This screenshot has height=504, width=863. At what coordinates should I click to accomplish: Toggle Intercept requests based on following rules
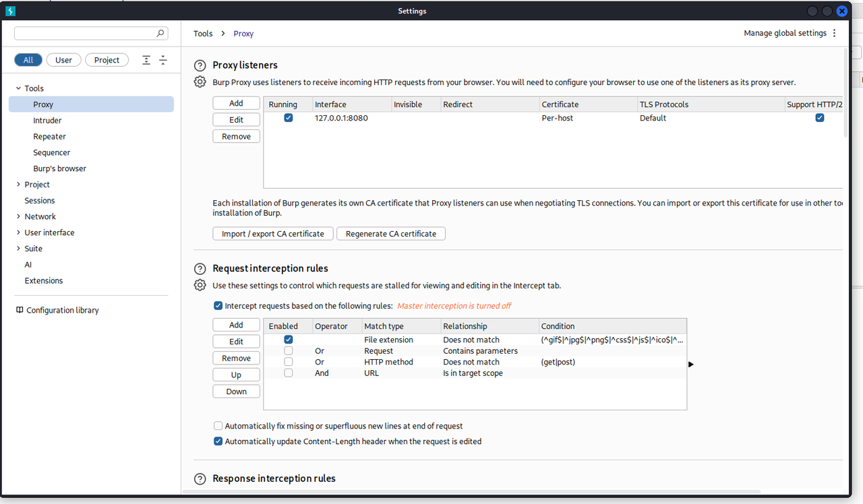218,305
